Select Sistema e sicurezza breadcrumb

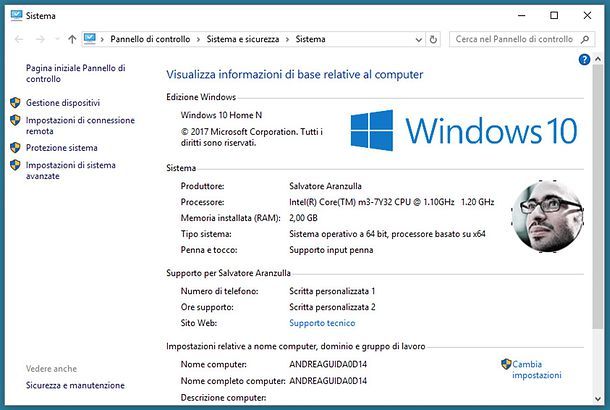click(243, 39)
